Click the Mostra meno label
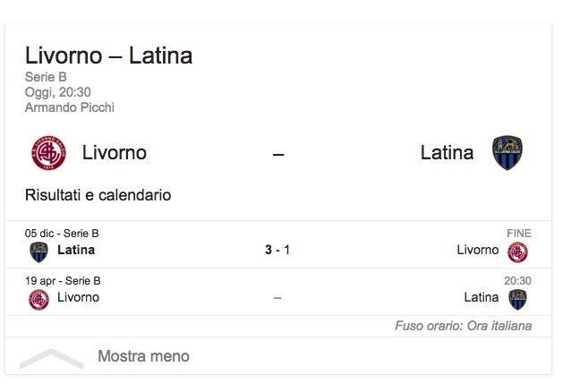Image resolution: width=588 pixels, height=392 pixels. [x=143, y=356]
